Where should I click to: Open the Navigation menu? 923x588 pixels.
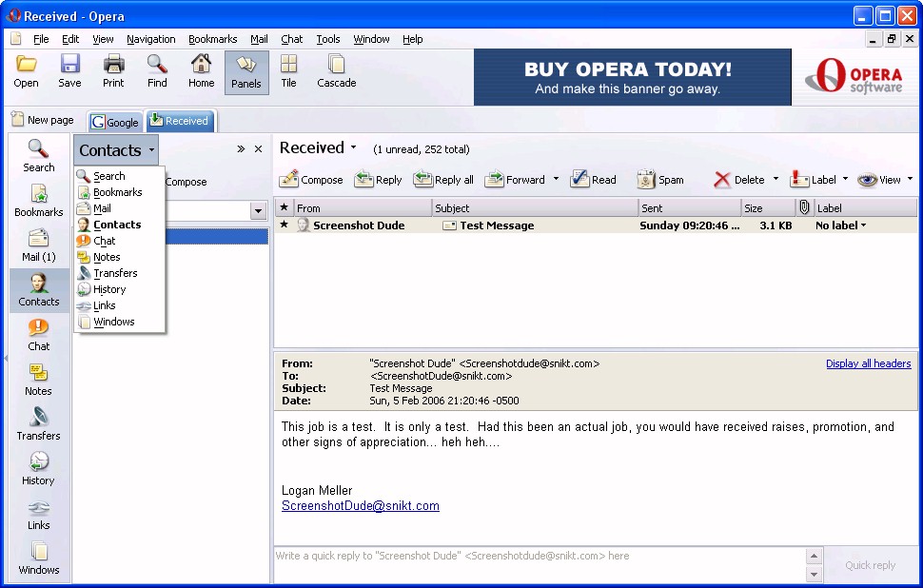[150, 39]
